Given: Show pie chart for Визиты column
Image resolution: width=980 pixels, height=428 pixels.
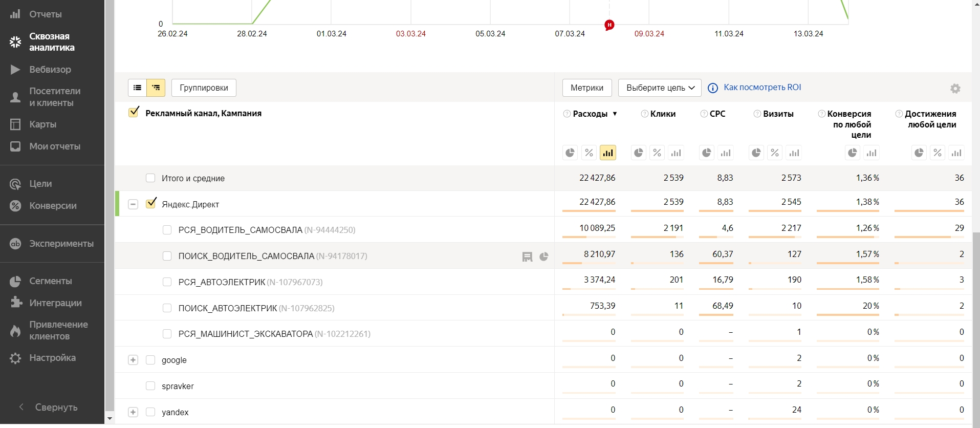Looking at the screenshot, I should [756, 153].
